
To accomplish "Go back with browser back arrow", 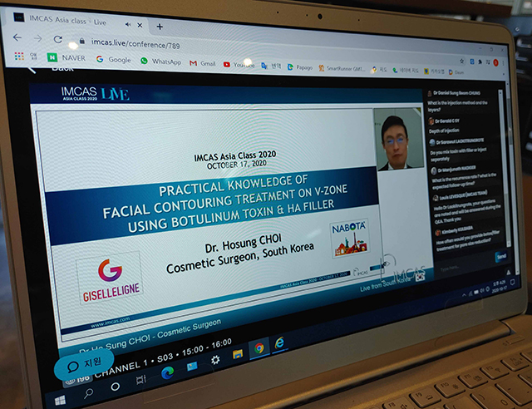I will [17, 37].
